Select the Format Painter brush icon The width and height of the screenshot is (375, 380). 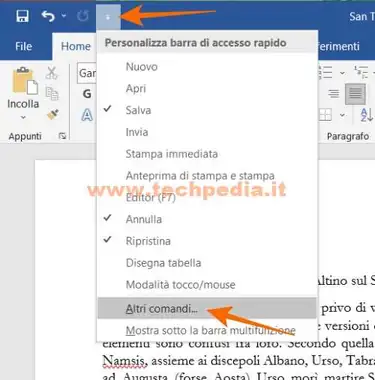[53, 114]
